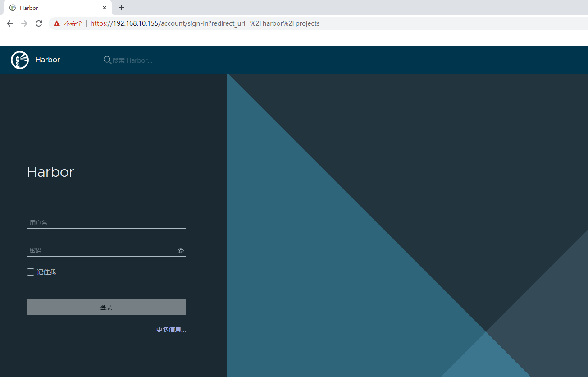The height and width of the screenshot is (377, 588).
Task: Focus the 用户名 username field
Action: [106, 223]
